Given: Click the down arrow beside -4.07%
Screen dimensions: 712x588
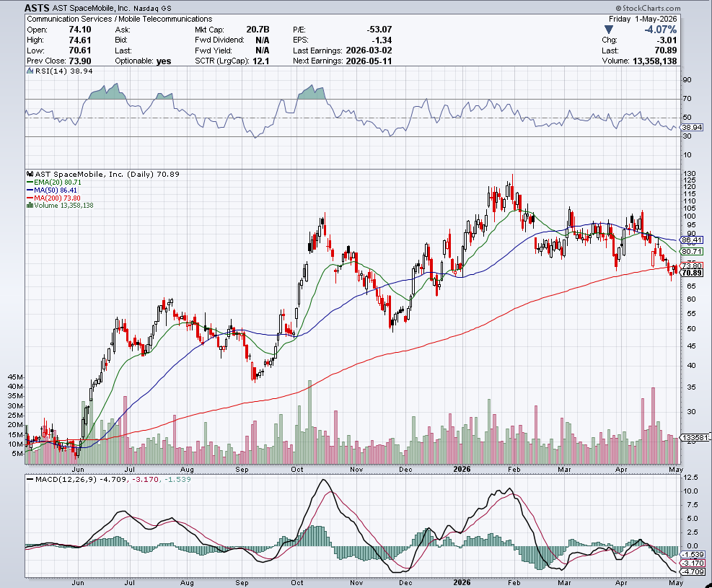Looking at the screenshot, I should pos(609,30).
